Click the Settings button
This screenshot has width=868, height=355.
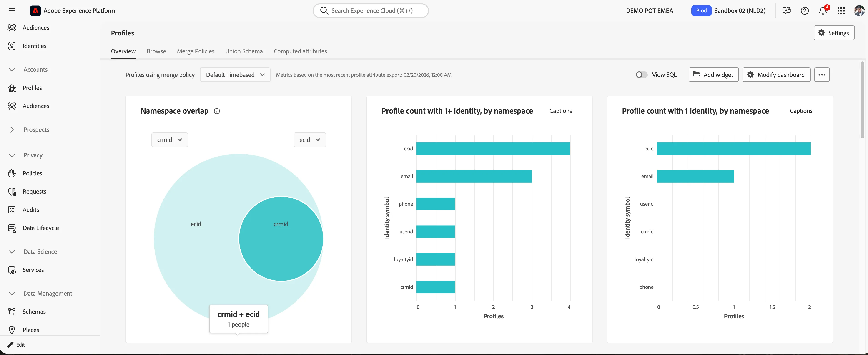pyautogui.click(x=834, y=33)
